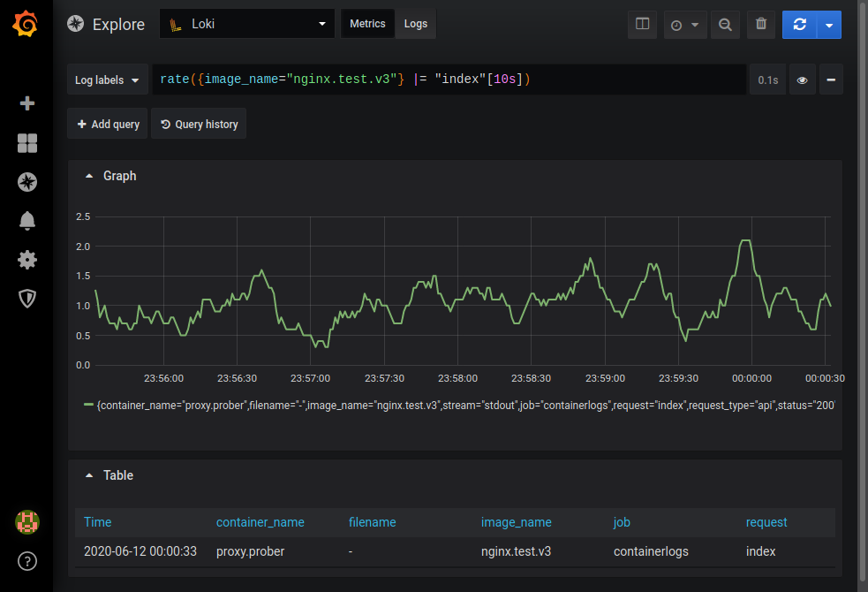Disable the query using the eye icon
Viewport: 868px width, 592px height.
(802, 80)
